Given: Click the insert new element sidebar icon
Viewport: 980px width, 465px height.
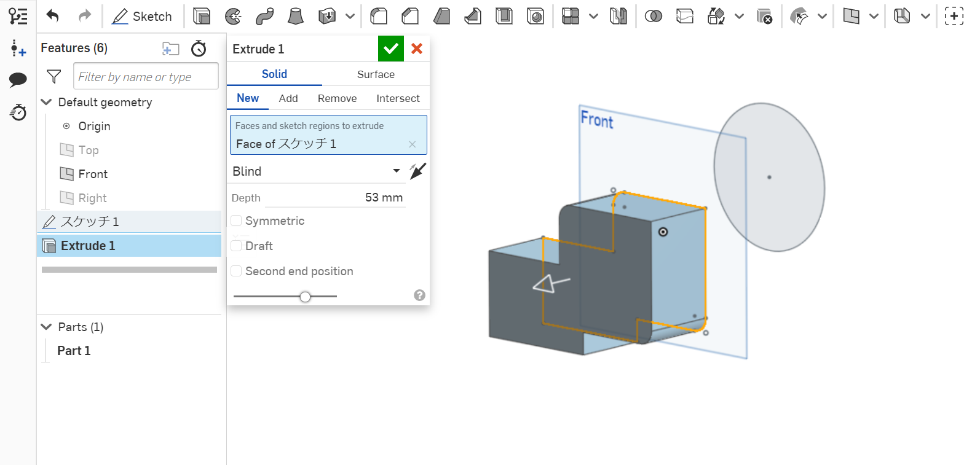Looking at the screenshot, I should point(18,49).
